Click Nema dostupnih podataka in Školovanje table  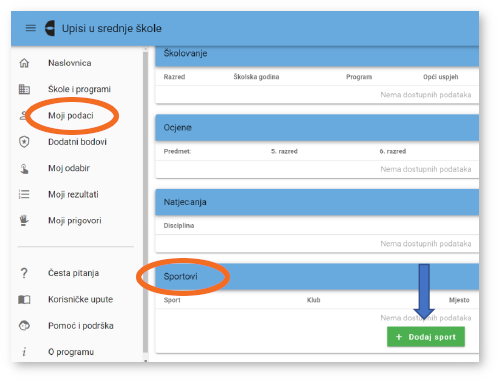pos(426,95)
